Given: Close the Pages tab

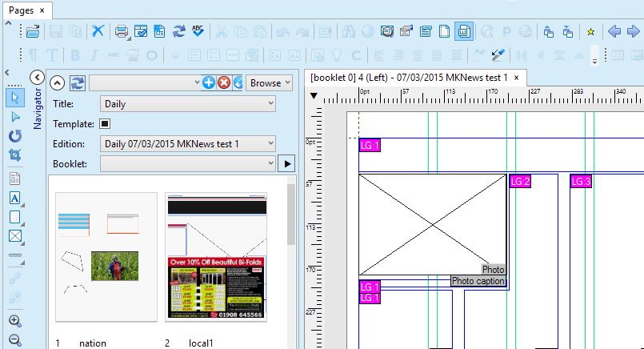Looking at the screenshot, I should tap(42, 10).
